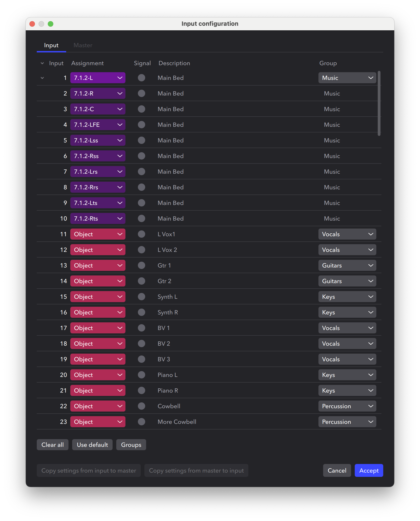
Task: Click the signal indicator for Synth L
Action: pyautogui.click(x=142, y=297)
